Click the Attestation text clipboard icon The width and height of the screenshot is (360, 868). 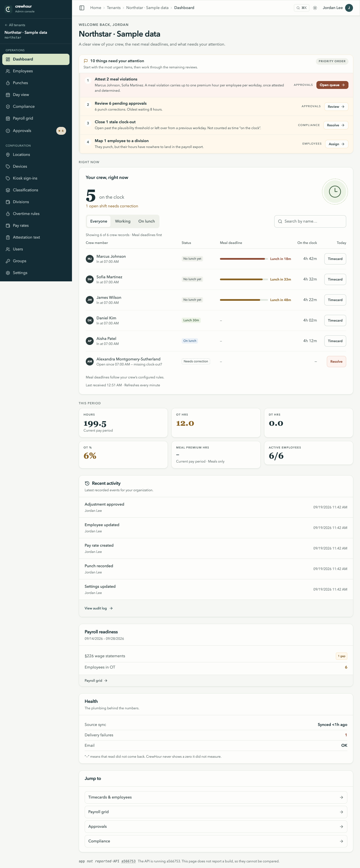pyautogui.click(x=8, y=237)
